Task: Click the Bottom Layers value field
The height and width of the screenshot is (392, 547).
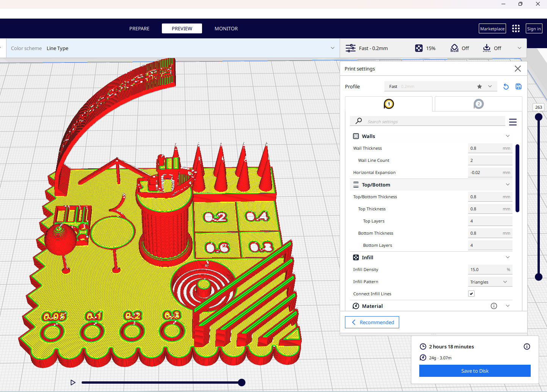Action: point(490,245)
